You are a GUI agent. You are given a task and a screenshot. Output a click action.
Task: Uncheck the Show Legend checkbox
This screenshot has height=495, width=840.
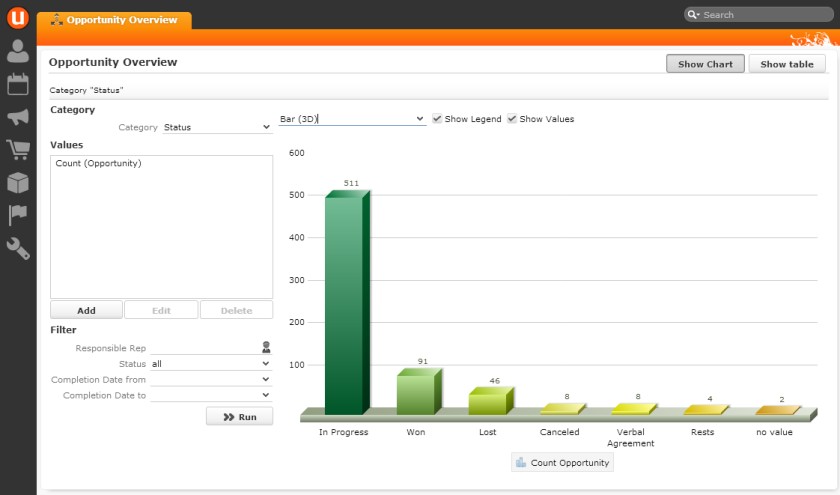pyautogui.click(x=437, y=119)
